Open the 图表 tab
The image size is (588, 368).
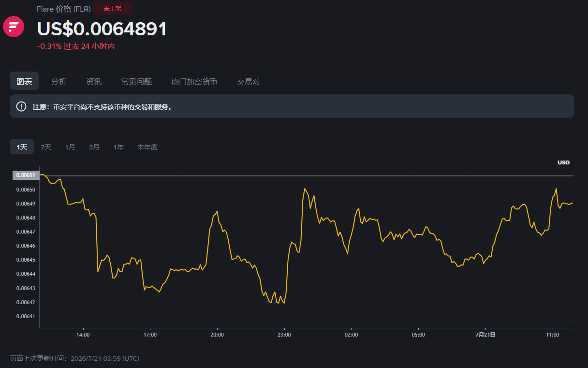click(24, 81)
